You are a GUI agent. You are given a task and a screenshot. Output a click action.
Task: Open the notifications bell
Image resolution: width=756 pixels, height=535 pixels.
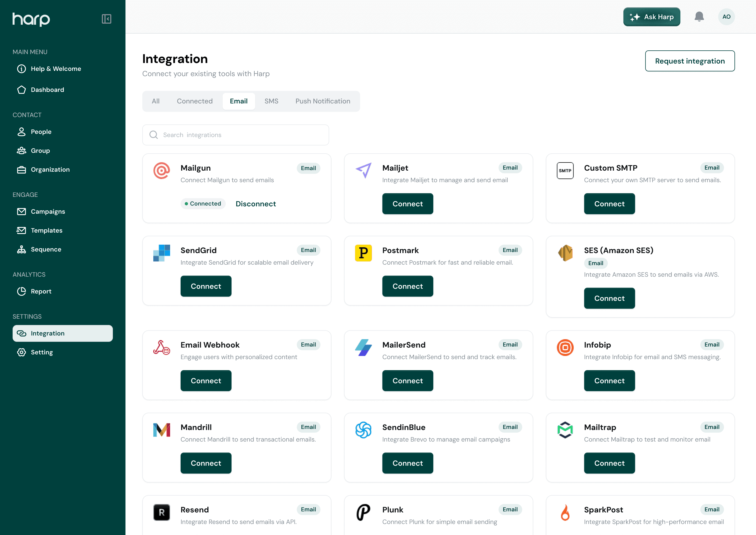(x=699, y=17)
